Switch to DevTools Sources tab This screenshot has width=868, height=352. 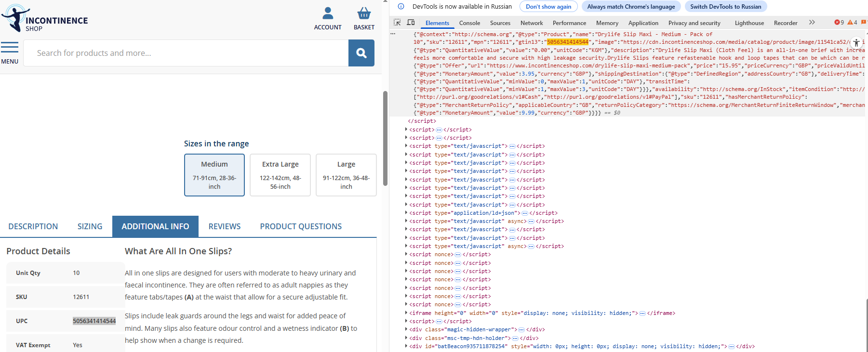click(500, 23)
